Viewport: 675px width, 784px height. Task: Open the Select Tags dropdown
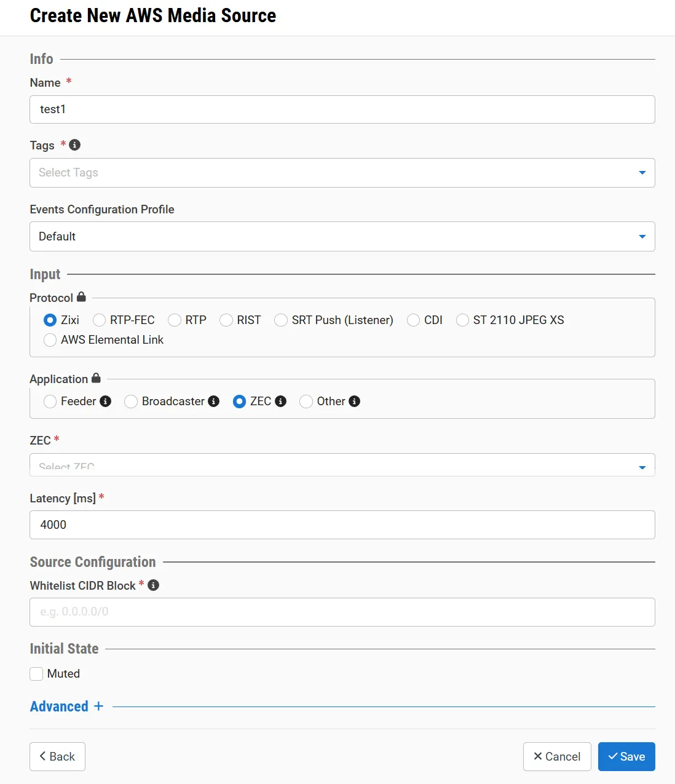[x=342, y=173]
